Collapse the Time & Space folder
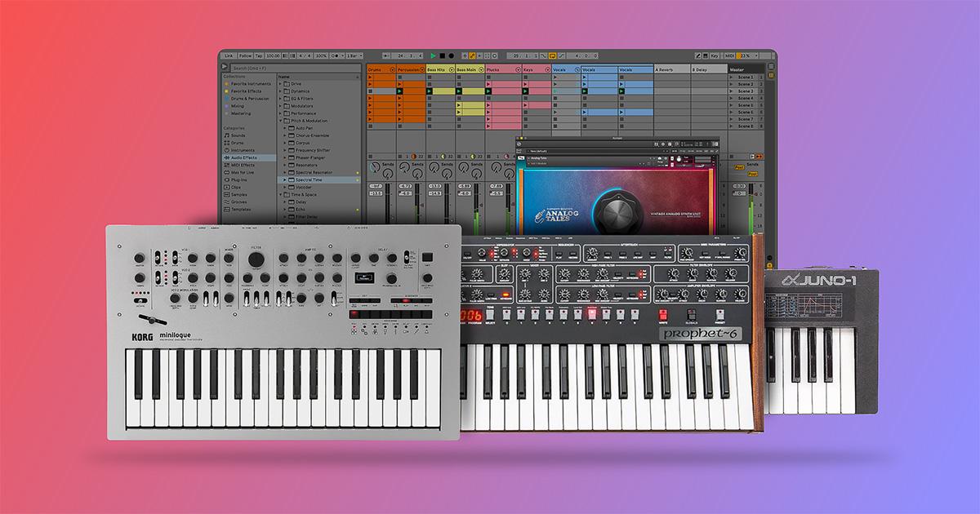This screenshot has height=514, width=980. click(280, 194)
